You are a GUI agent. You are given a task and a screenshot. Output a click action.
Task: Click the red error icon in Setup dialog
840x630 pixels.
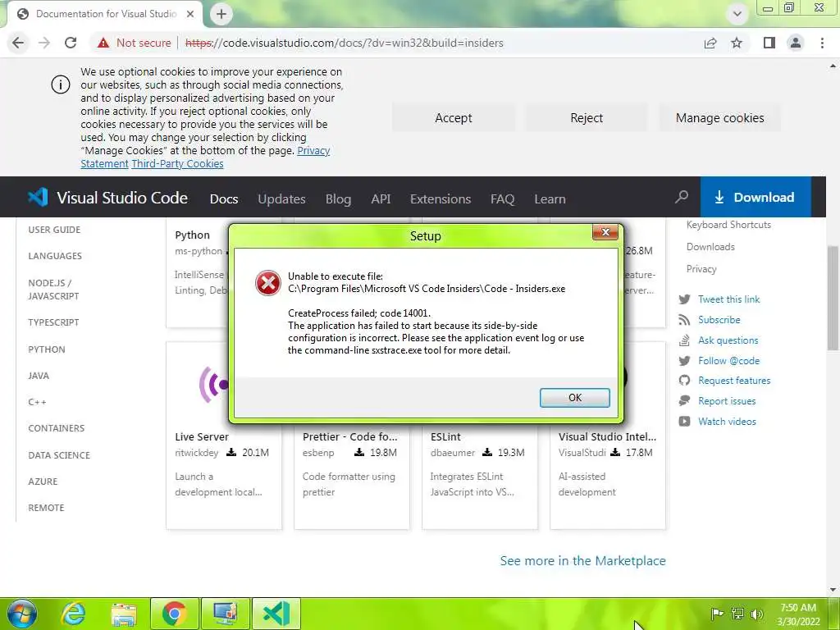268,283
